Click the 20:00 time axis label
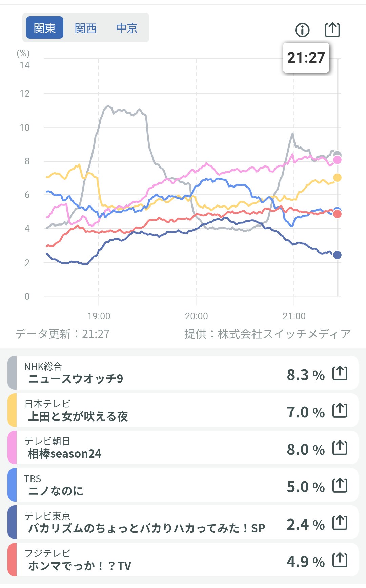Viewport: 366px width, 588px height. pyautogui.click(x=196, y=316)
